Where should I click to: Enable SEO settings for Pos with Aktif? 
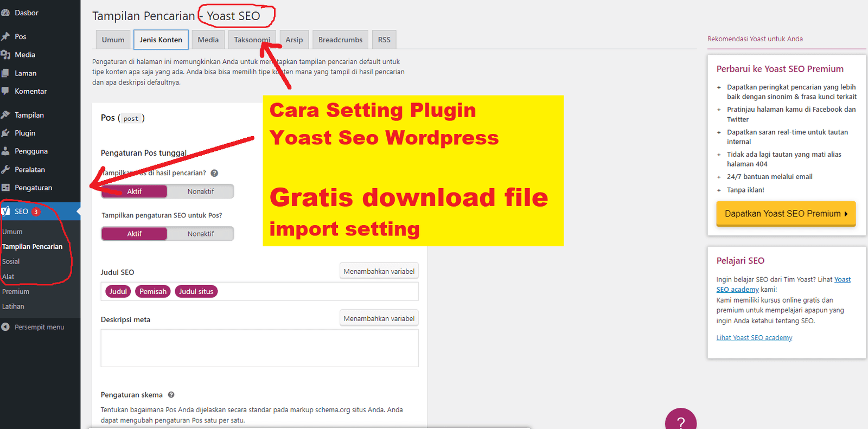click(x=134, y=234)
